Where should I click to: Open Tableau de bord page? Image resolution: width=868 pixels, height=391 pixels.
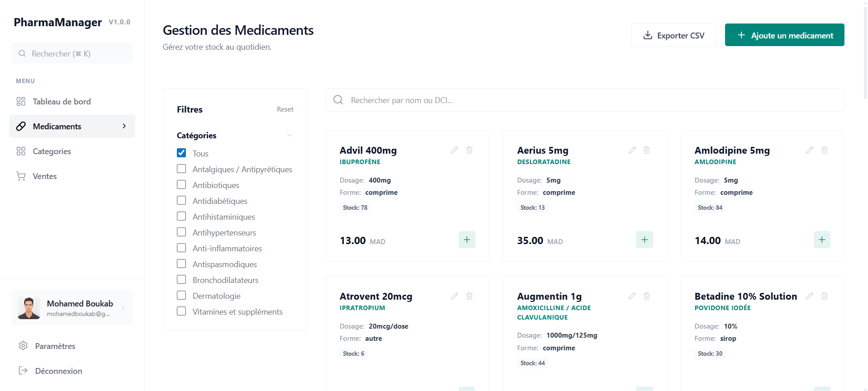(72, 101)
